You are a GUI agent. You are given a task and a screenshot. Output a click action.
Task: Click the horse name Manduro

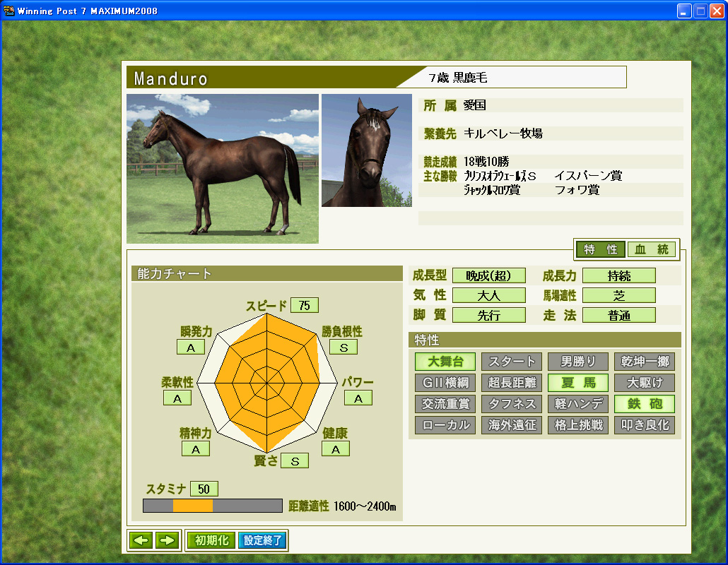point(170,78)
